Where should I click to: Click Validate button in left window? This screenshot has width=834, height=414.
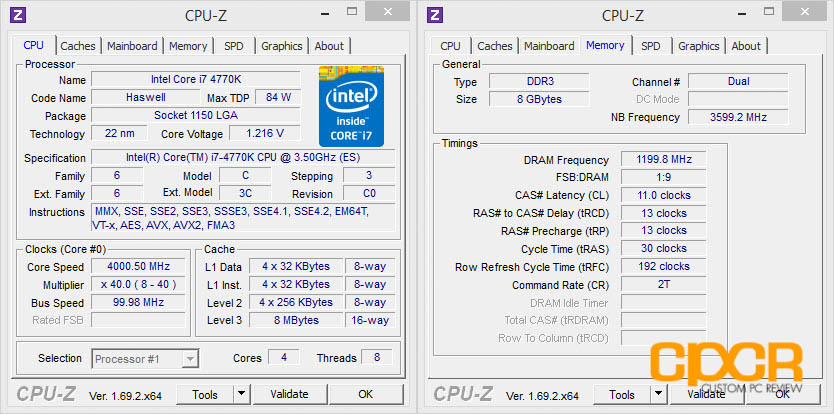point(289,394)
